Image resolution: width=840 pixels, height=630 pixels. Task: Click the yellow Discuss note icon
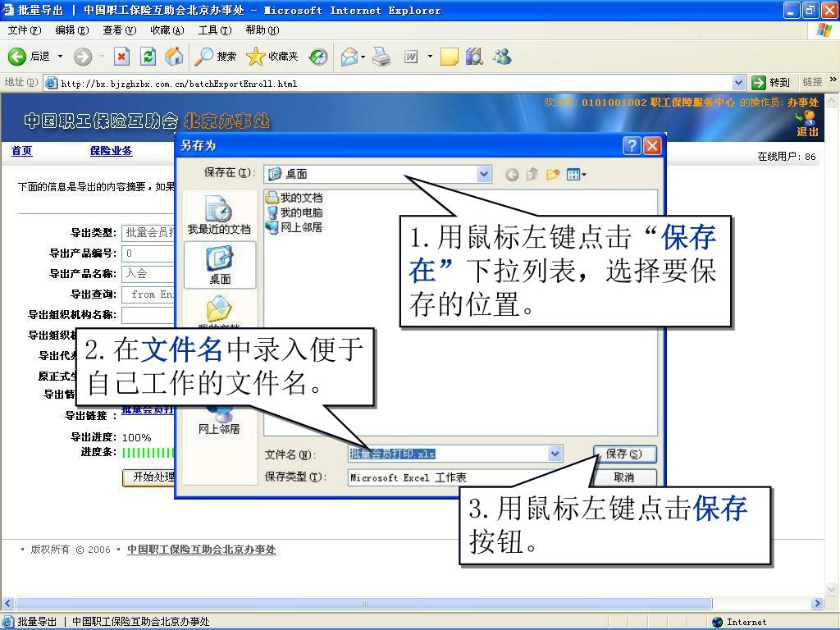pos(449,57)
